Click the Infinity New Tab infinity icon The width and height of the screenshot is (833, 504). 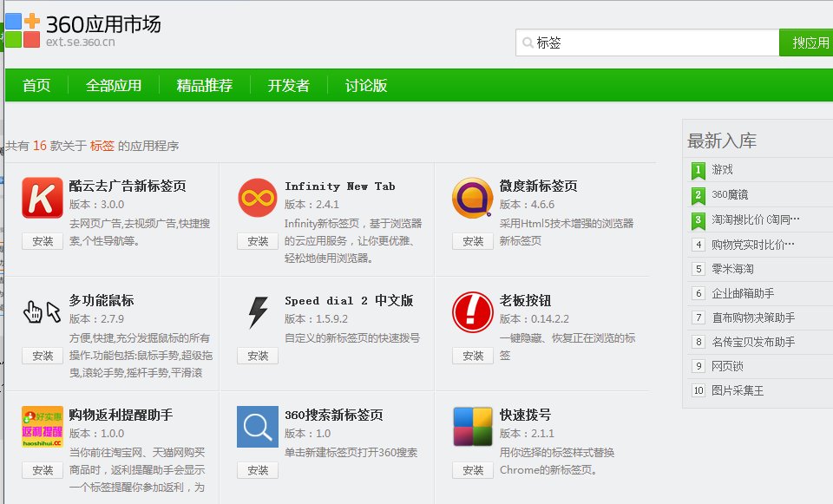pos(256,196)
